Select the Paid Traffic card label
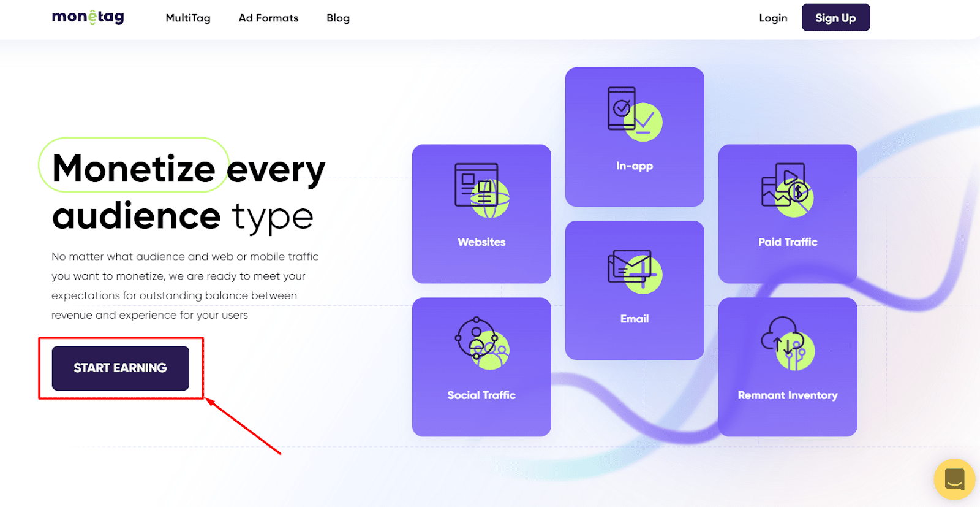The height and width of the screenshot is (507, 980). pos(788,242)
